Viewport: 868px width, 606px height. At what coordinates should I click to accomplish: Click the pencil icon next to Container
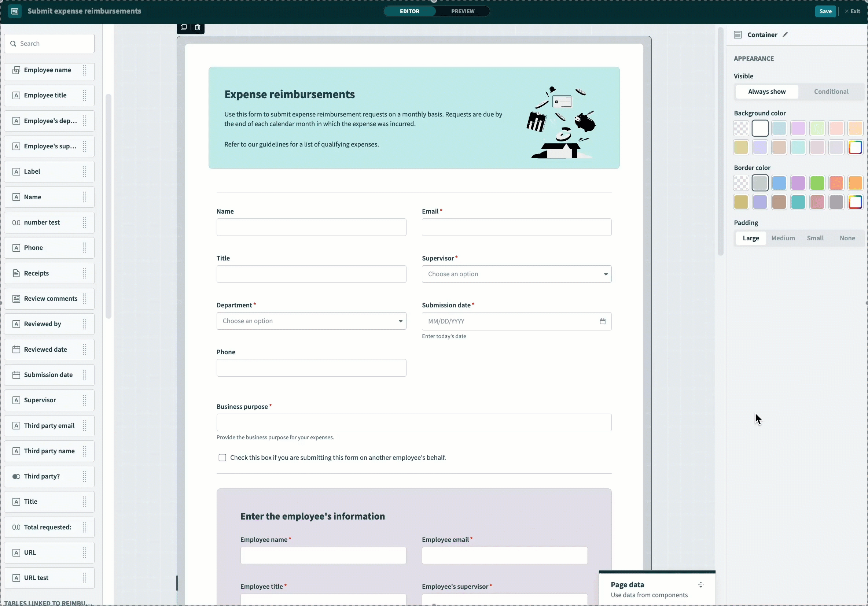[785, 35]
